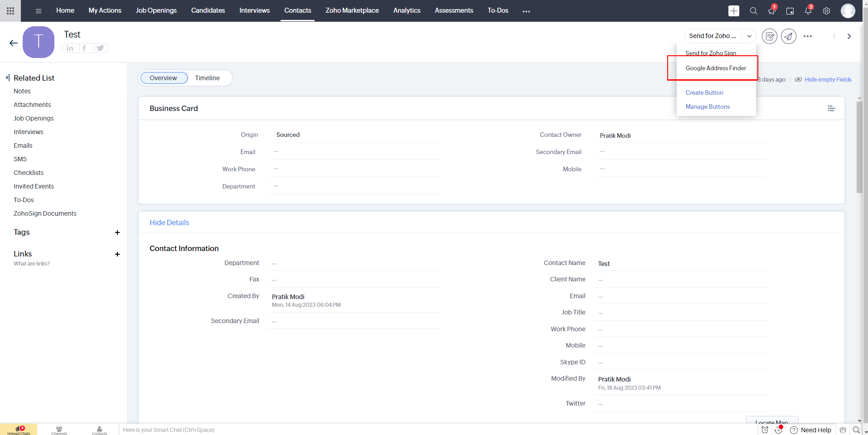Viewport: 868px width, 435px height.
Task: Toggle Hide empty Fields
Action: click(824, 80)
